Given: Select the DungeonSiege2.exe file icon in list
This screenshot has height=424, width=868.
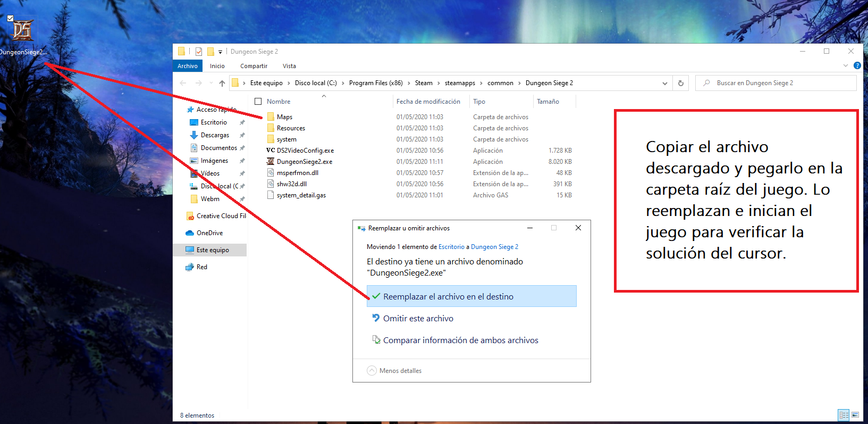Looking at the screenshot, I should pos(271,161).
